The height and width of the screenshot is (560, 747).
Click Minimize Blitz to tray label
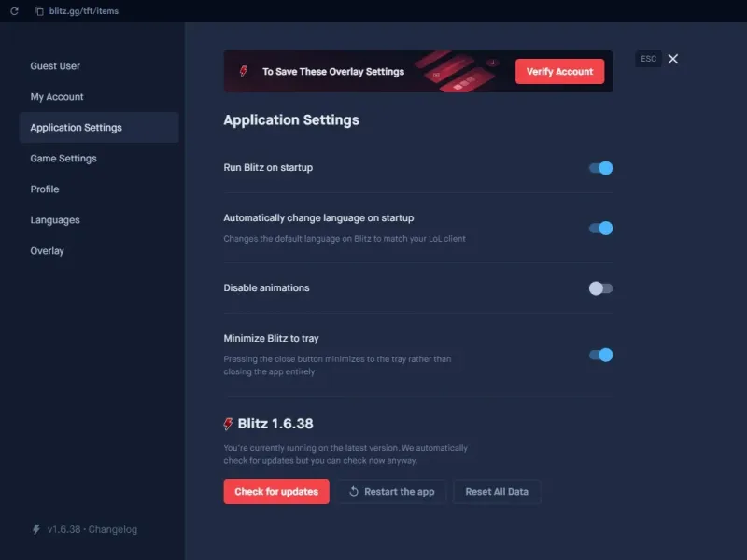pos(271,338)
